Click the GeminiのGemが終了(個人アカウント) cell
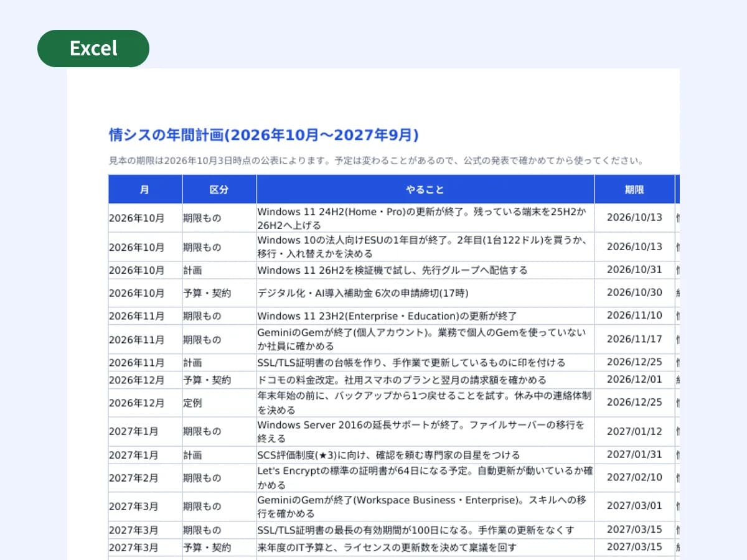Viewport: 747px width, 560px height. point(425,340)
